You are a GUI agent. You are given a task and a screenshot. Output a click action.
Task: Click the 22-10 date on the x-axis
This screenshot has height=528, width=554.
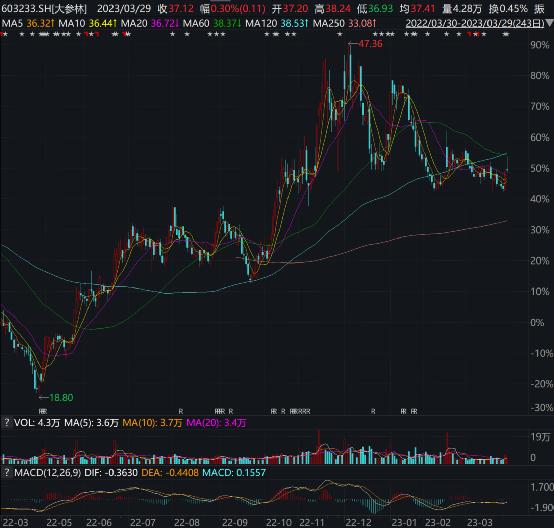279,523
